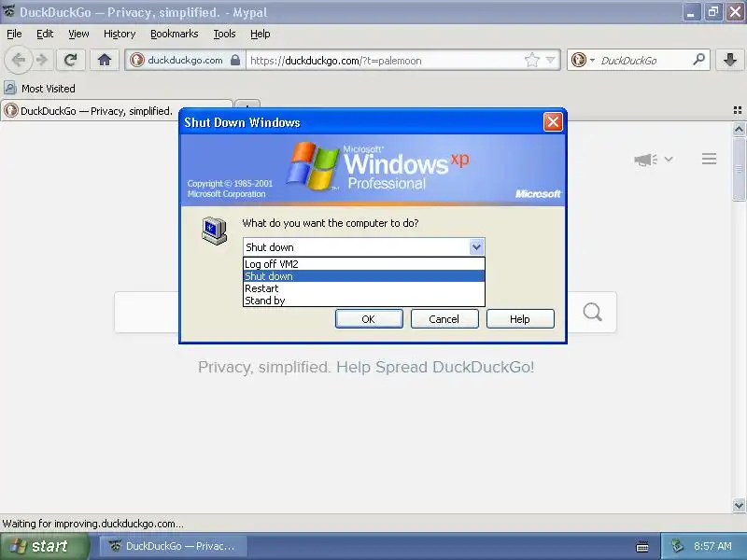
Task: Click the computer icon in the dialog
Action: pos(215,231)
